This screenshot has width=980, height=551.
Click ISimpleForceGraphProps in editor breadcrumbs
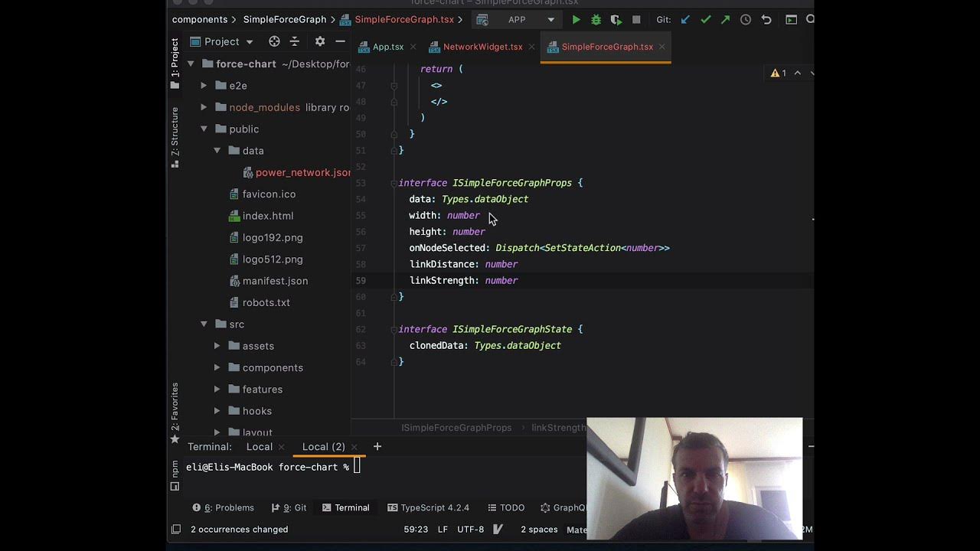pyautogui.click(x=456, y=428)
